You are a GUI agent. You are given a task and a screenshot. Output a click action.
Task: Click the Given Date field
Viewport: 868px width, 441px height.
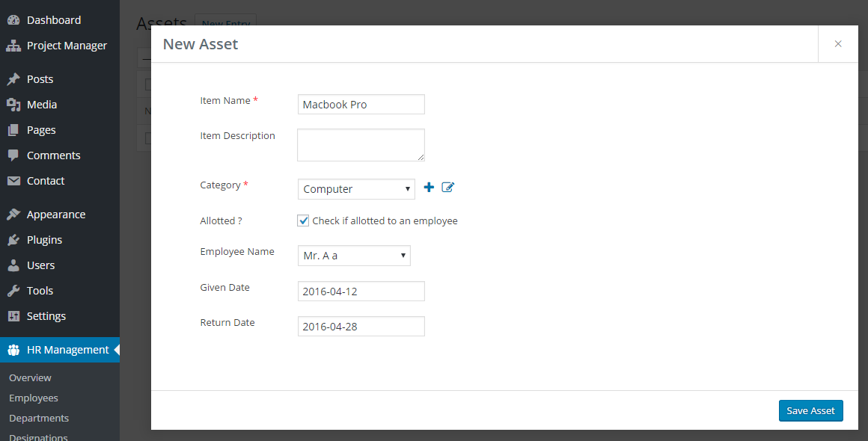[361, 291]
